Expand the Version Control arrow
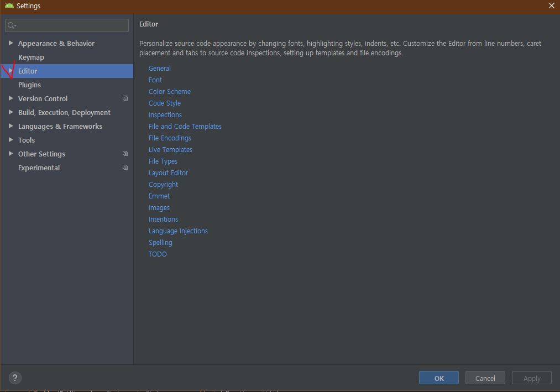This screenshot has height=392, width=560. click(x=11, y=98)
